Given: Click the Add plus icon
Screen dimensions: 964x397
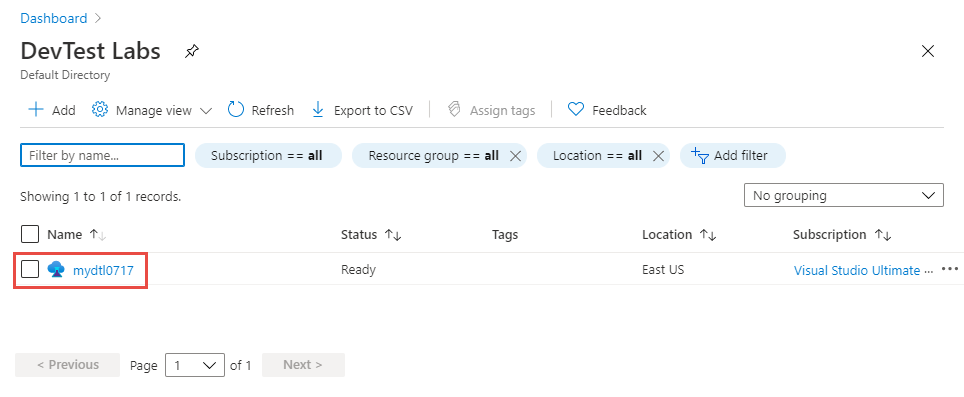Looking at the screenshot, I should (36, 110).
